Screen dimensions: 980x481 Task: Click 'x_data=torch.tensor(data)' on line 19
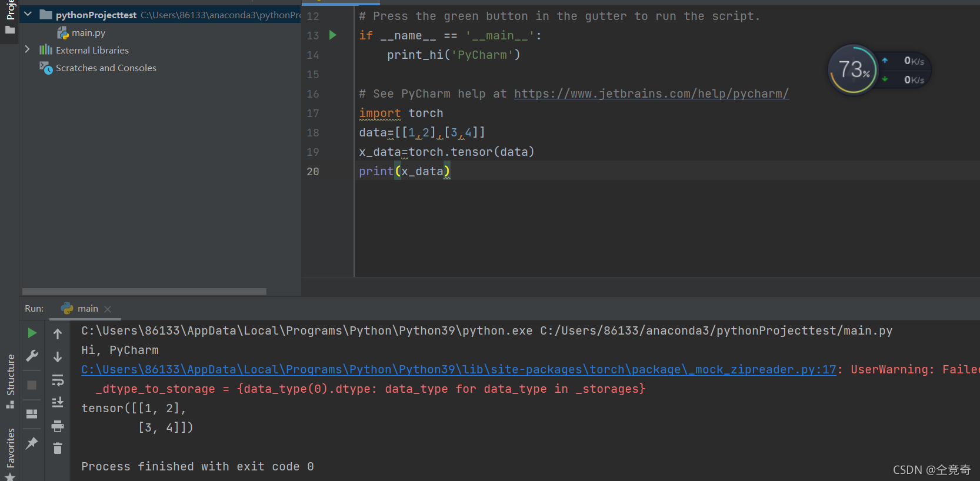tap(446, 152)
